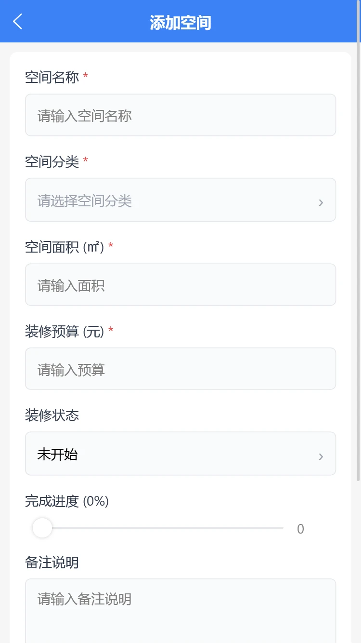Click the 备注说明 section label
The width and height of the screenshot is (362, 644).
click(x=52, y=562)
